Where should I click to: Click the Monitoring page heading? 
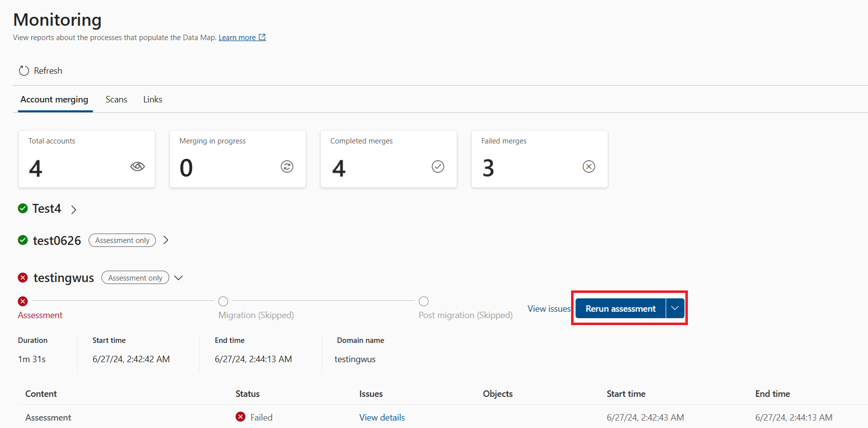point(57,20)
